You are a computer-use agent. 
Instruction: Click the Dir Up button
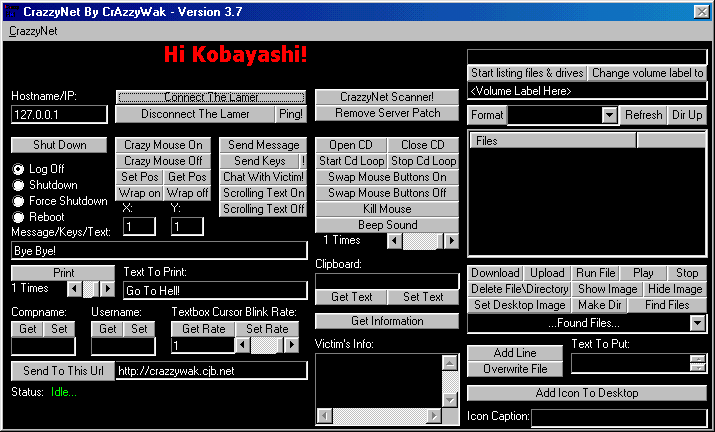point(687,115)
